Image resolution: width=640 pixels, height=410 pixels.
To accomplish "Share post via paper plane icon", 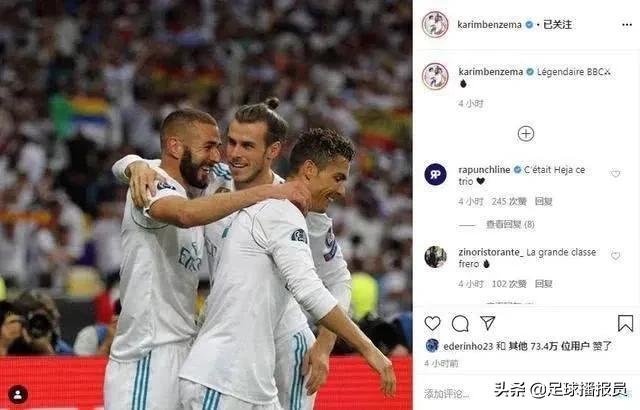I will point(487,323).
